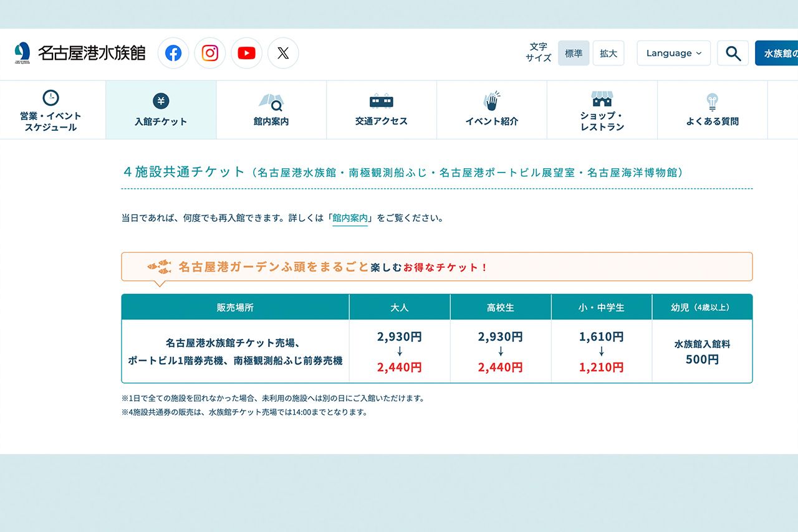Image resolution: width=798 pixels, height=532 pixels.
Task: Go to the ショップ・レストラン menu label
Action: click(602, 121)
